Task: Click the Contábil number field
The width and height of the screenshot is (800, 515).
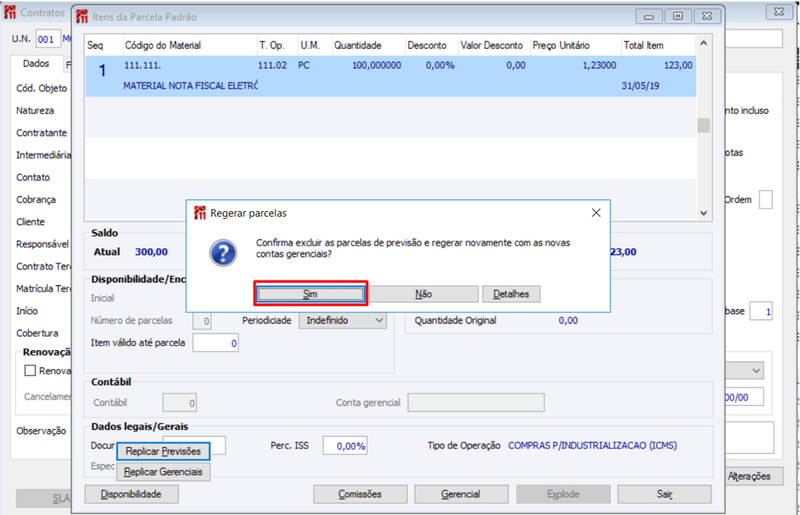Action: tap(180, 403)
